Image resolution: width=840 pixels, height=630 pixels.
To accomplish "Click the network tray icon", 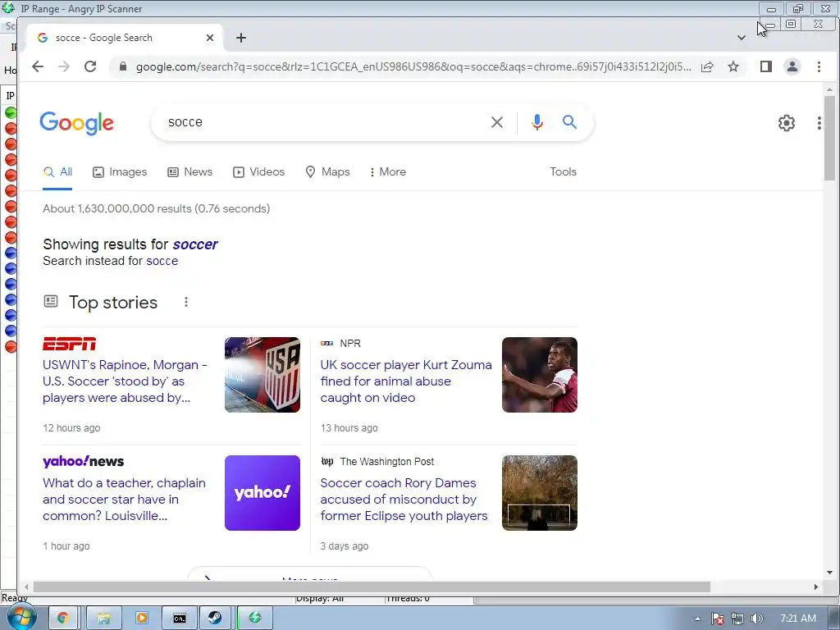I will [x=737, y=619].
